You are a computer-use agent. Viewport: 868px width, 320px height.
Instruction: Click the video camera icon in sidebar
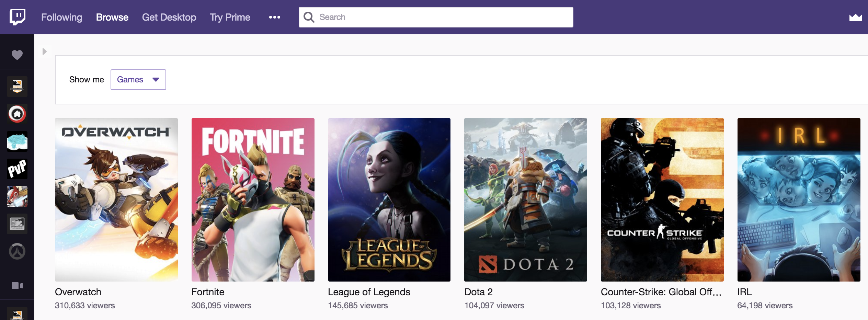click(x=17, y=286)
